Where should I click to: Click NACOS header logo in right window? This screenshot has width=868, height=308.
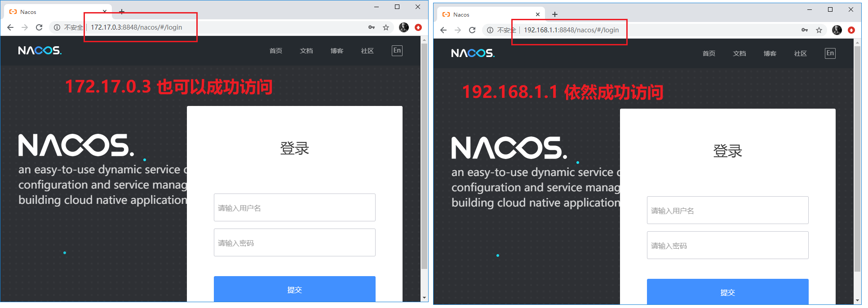click(x=473, y=53)
